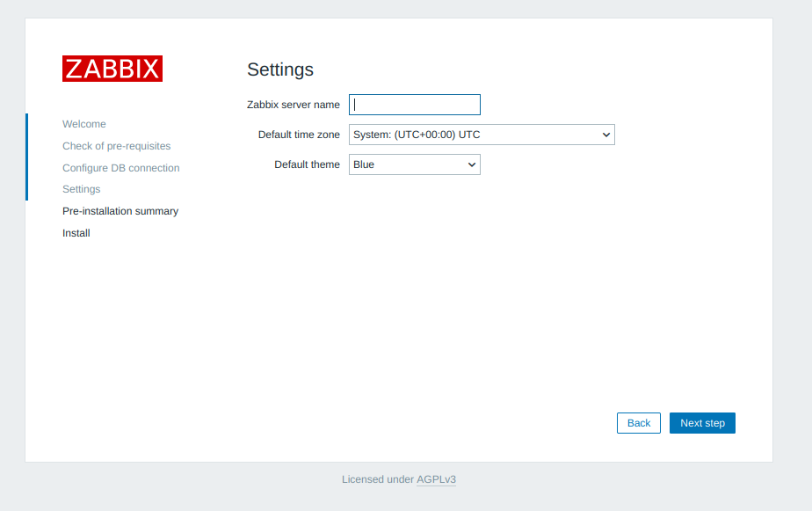Select the Install step in sidebar
The image size is (812, 511).
(x=76, y=233)
